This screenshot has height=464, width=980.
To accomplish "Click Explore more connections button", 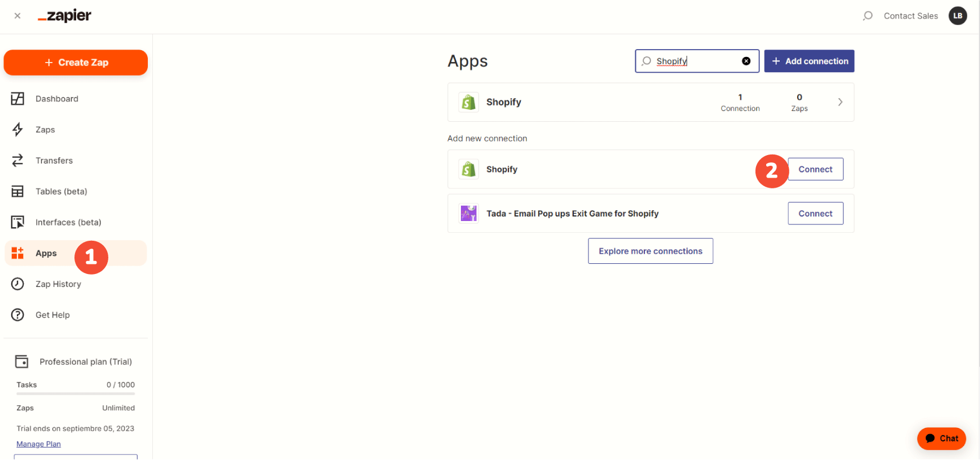I will pos(651,251).
